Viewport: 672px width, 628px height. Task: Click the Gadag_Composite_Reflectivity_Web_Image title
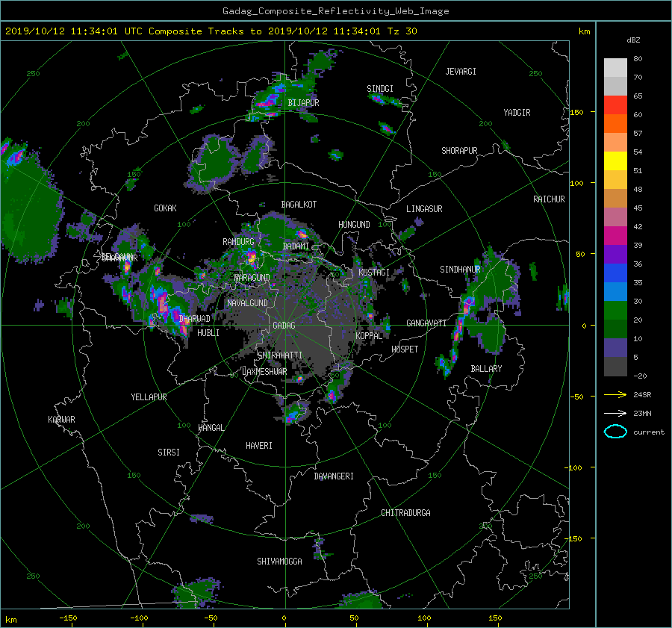coord(335,11)
